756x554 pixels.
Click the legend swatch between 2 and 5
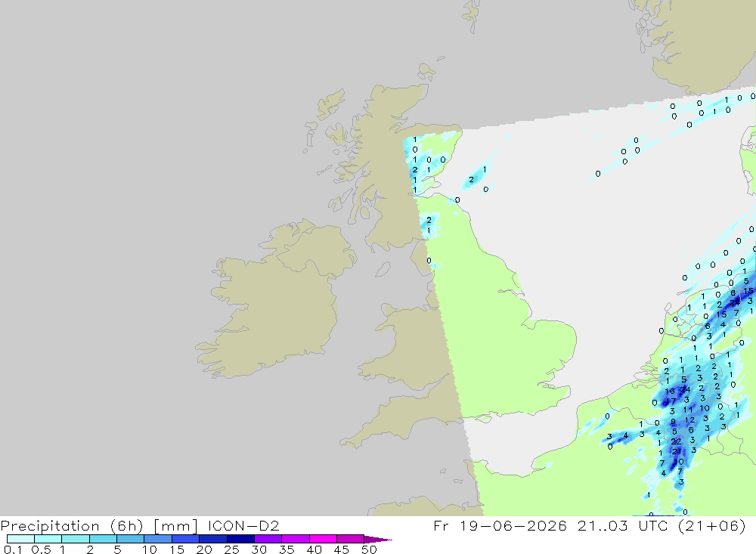pyautogui.click(x=103, y=539)
